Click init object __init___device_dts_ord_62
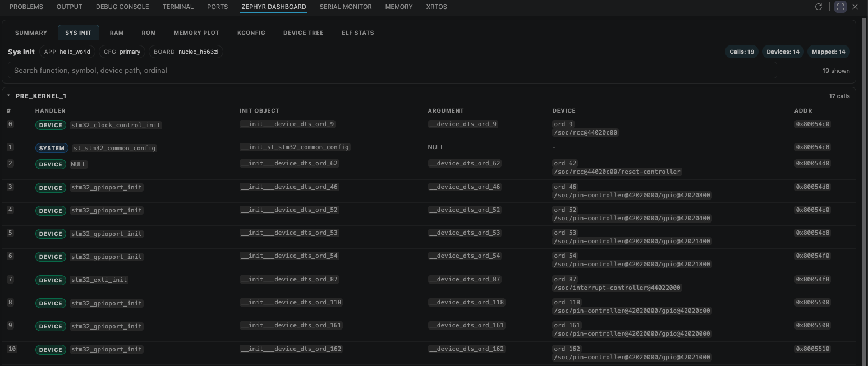 pos(289,163)
